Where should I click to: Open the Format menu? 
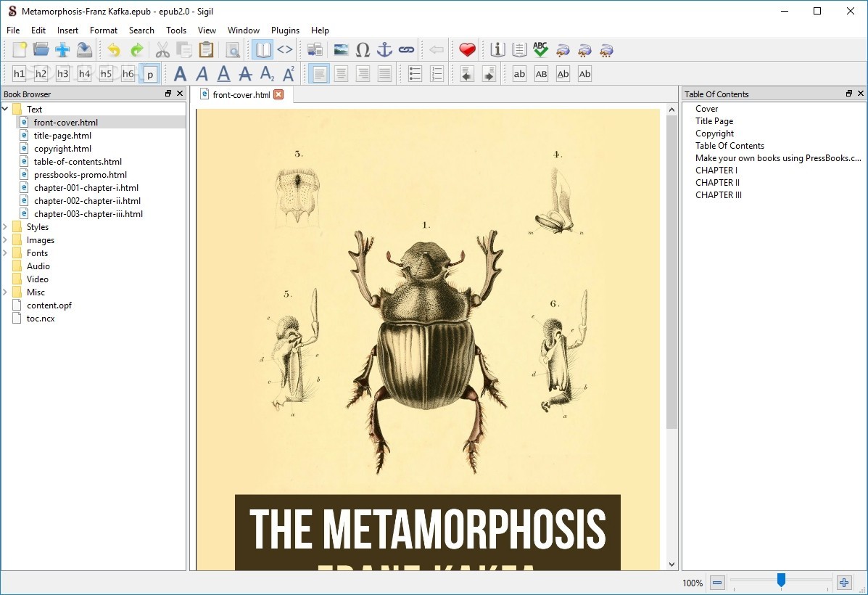coord(104,30)
